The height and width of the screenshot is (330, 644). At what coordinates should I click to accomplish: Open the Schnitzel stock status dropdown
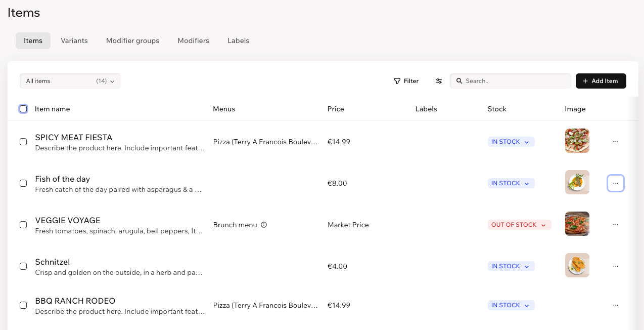pyautogui.click(x=511, y=266)
